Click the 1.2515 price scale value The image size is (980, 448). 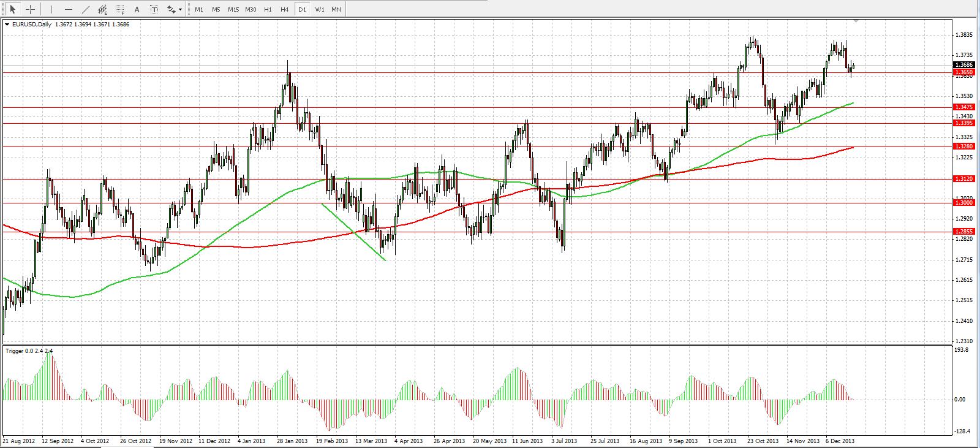tap(964, 300)
